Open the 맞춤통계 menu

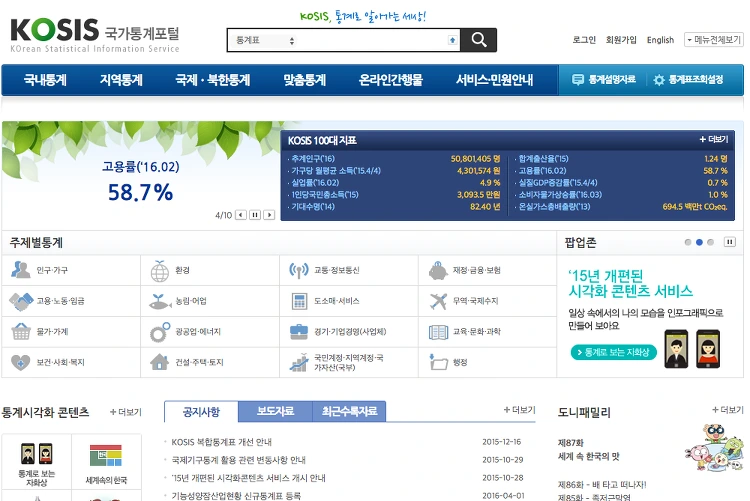point(305,80)
